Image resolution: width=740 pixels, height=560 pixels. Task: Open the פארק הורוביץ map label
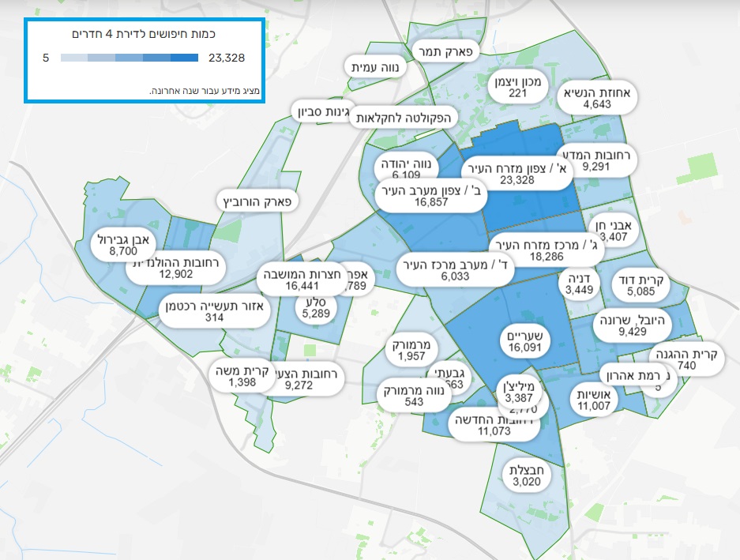(257, 202)
